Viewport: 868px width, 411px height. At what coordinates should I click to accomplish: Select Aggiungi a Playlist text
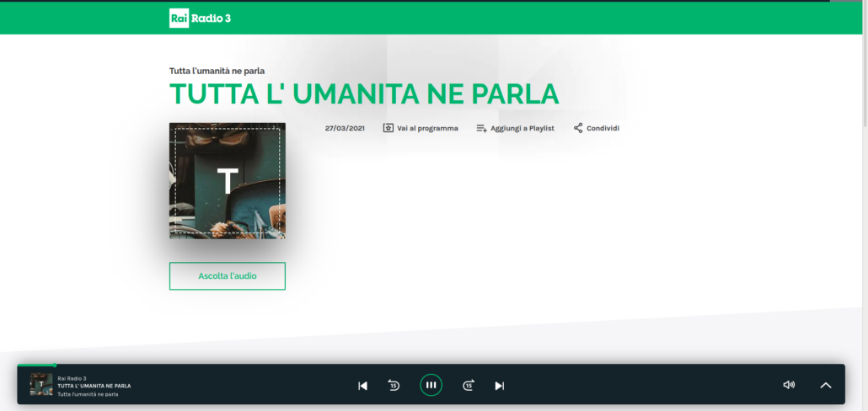pos(522,128)
